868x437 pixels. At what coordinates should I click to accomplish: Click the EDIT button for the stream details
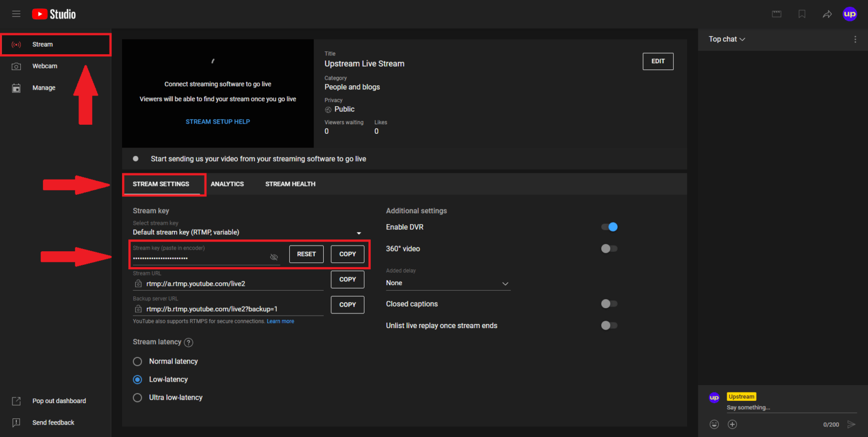point(657,61)
